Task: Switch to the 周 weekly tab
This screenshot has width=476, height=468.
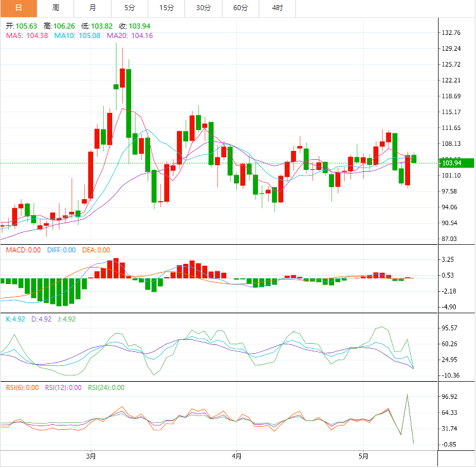Action: (56, 8)
